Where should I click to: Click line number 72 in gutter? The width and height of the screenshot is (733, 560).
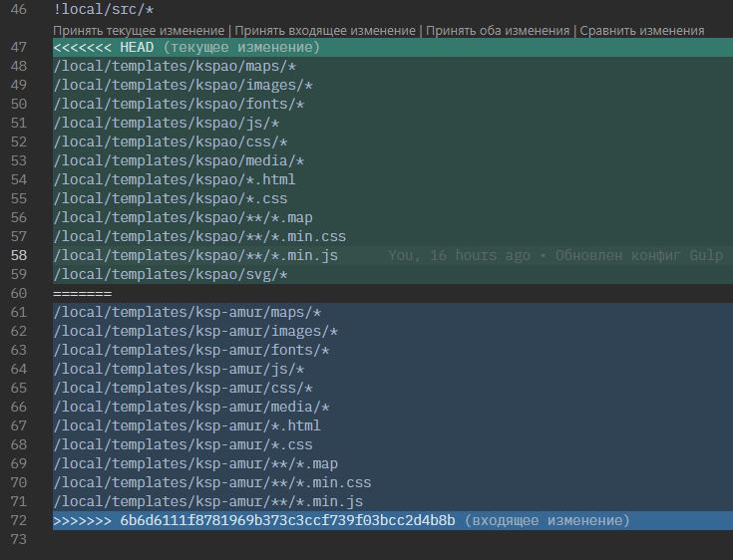18,521
